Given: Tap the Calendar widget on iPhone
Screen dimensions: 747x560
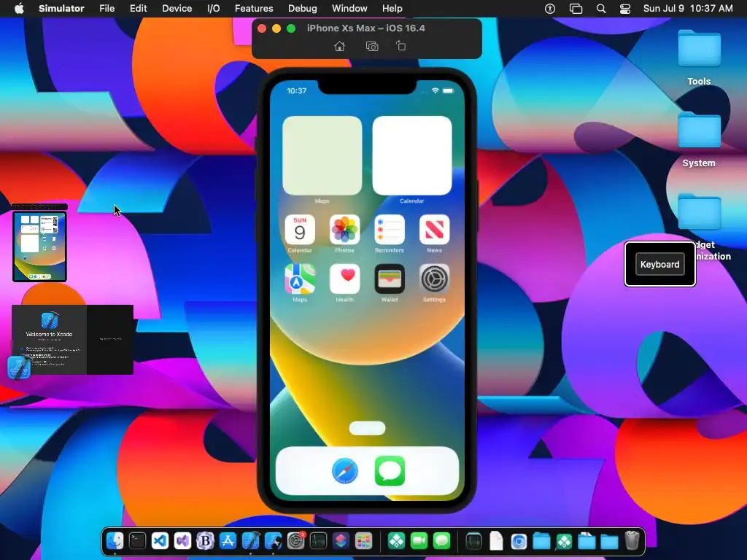Looking at the screenshot, I should 412,155.
